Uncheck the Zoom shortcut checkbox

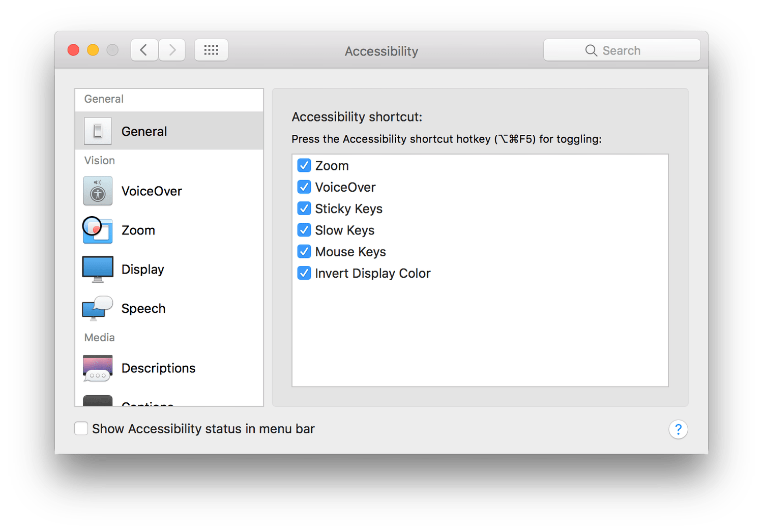tap(304, 166)
